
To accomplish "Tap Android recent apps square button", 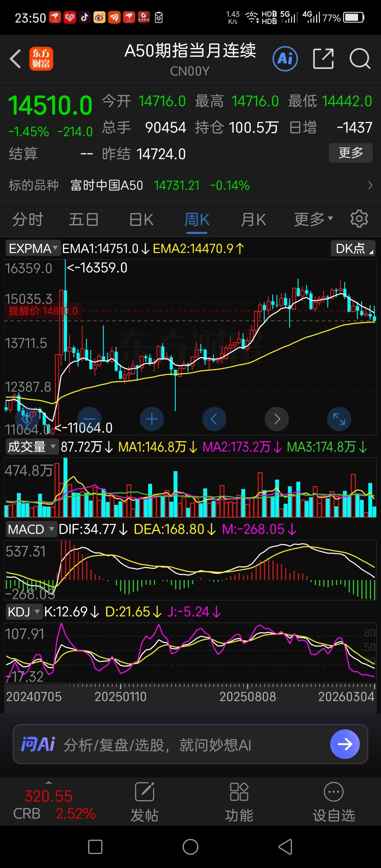I will tap(95, 847).
